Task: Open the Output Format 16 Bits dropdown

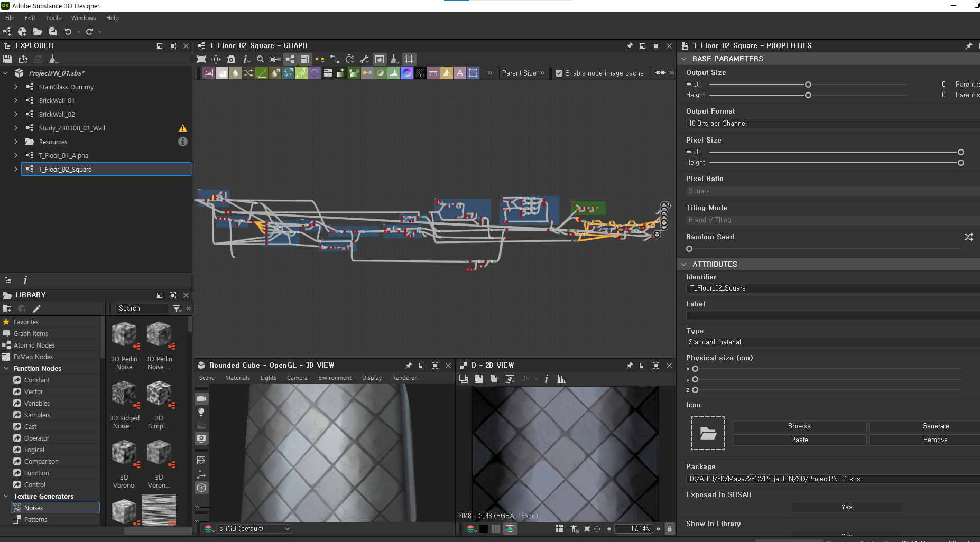Action: point(833,124)
